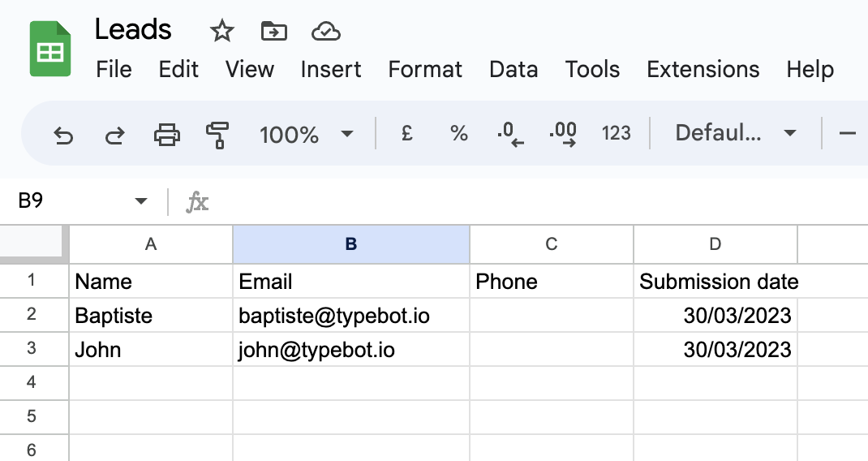Click the Redo arrow icon
Screen dimensions: 868x461
114,134
